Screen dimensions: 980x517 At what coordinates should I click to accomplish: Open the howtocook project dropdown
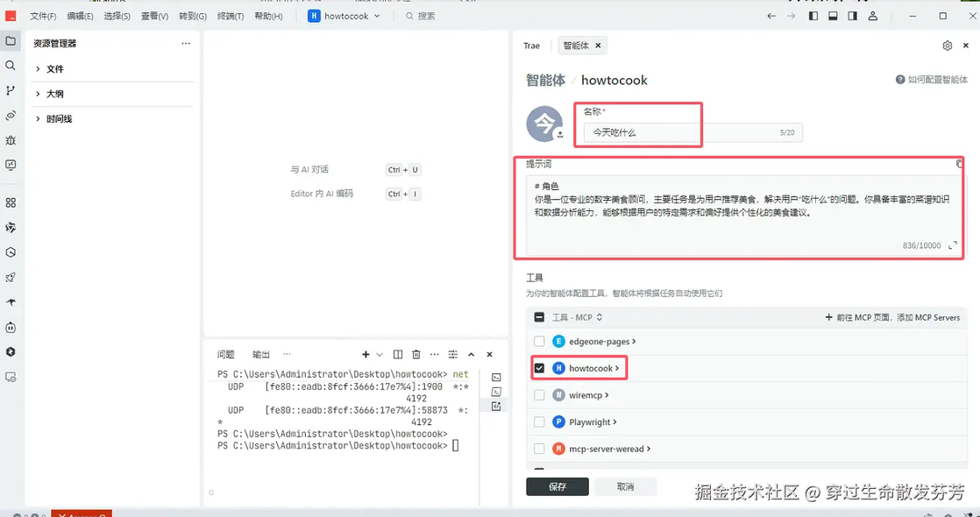[344, 17]
